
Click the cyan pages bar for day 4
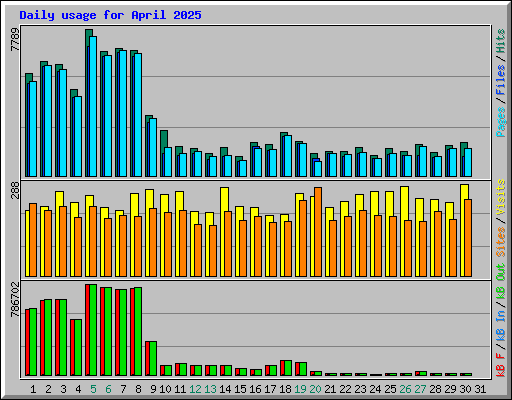point(78,137)
